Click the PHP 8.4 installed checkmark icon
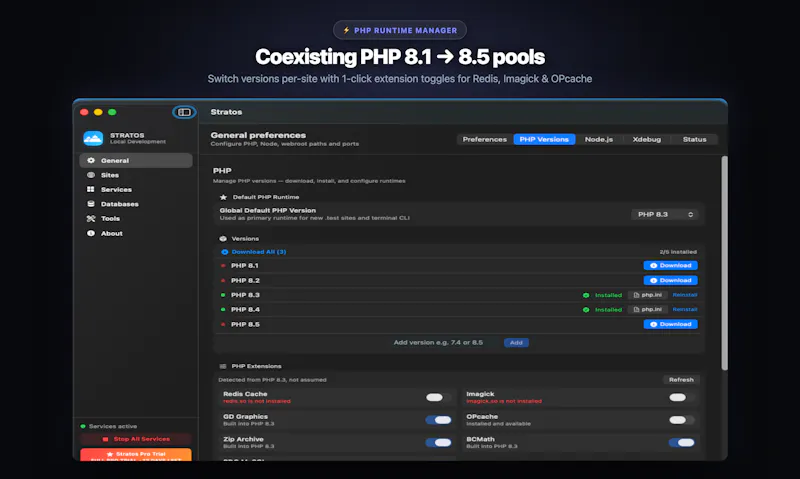Image resolution: width=800 pixels, height=479 pixels. pyautogui.click(x=586, y=310)
